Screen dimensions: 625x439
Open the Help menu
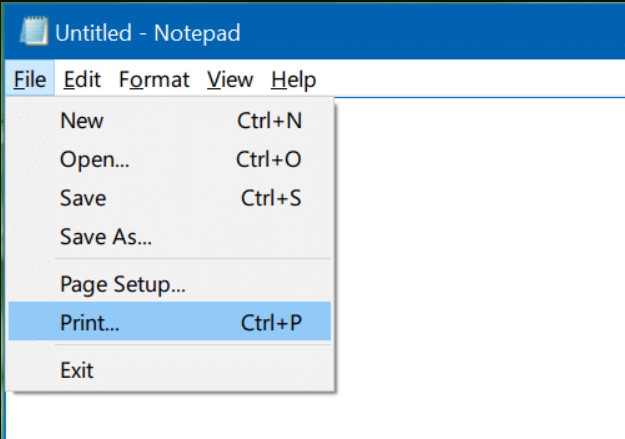[x=294, y=80]
